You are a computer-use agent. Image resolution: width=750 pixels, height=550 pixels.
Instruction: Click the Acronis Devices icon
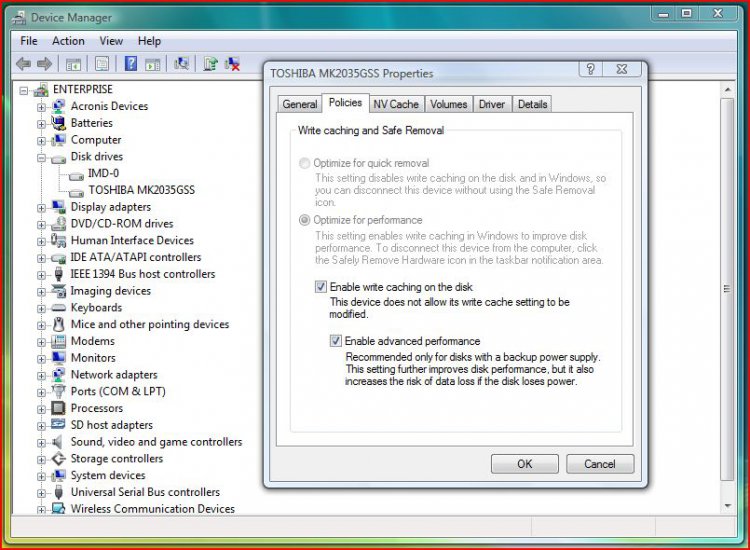pyautogui.click(x=58, y=106)
